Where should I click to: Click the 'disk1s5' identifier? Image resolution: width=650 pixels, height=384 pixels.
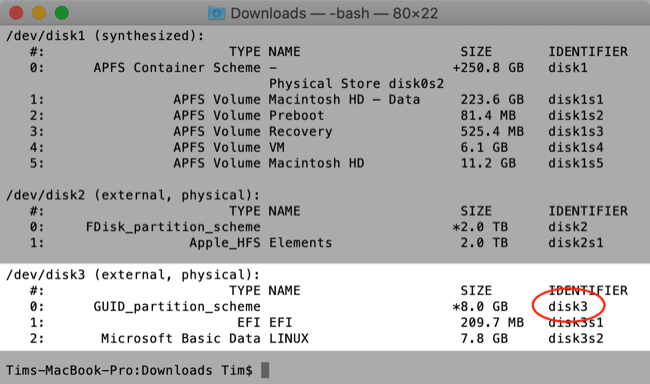(x=576, y=163)
